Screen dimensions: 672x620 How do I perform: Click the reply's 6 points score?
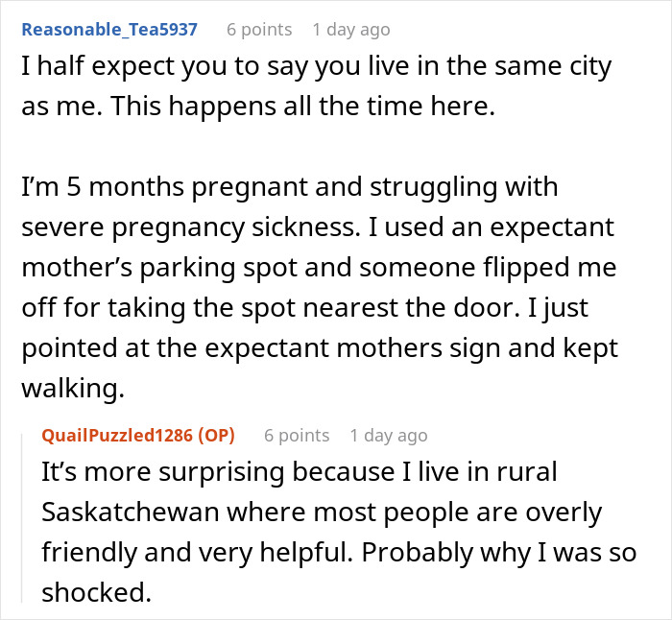(x=297, y=435)
